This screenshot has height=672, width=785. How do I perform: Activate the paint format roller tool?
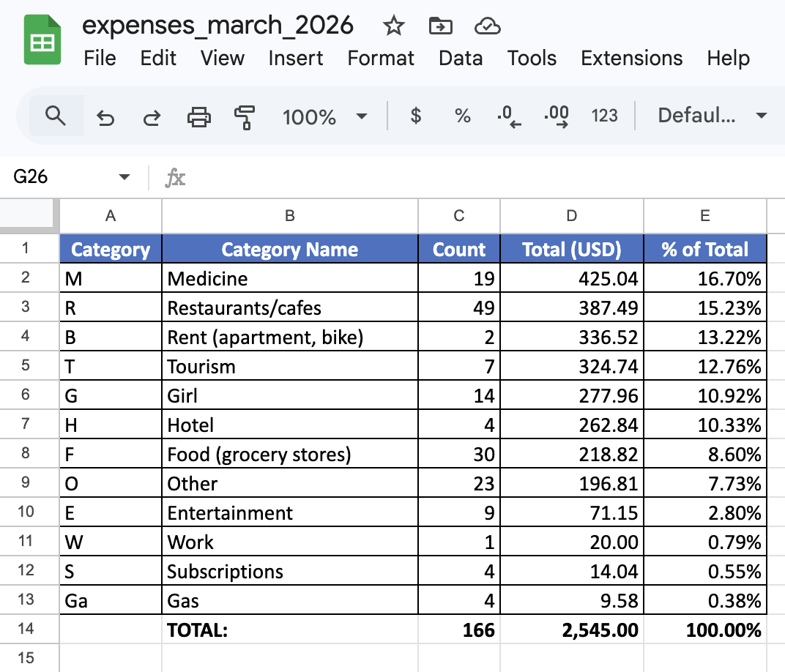(245, 117)
